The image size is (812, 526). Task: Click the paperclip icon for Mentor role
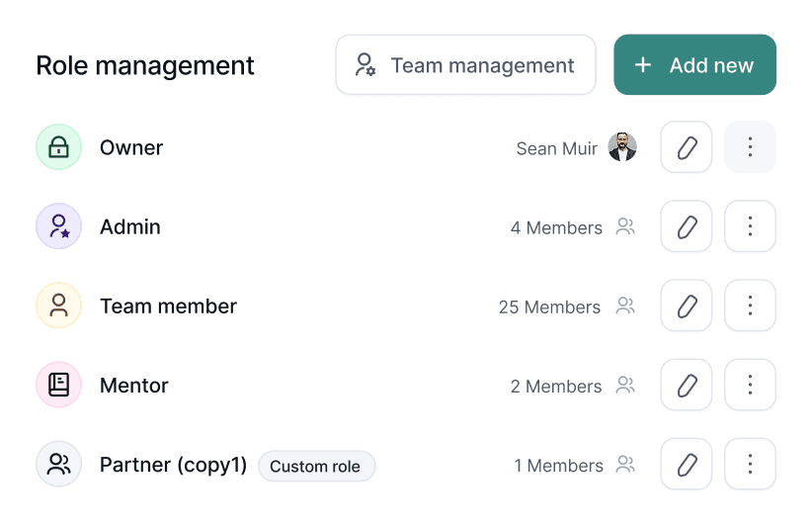coord(687,385)
